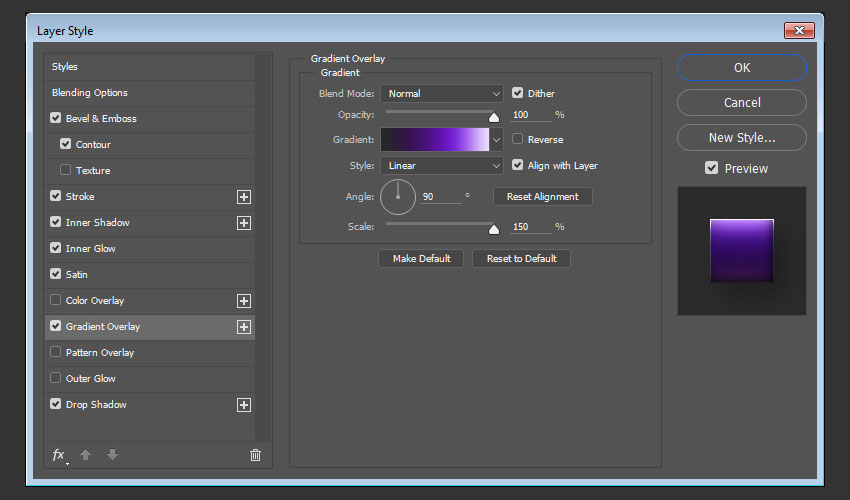Enable the Outer Glow effect checkbox
Screen dimensions: 850x500
pos(56,379)
